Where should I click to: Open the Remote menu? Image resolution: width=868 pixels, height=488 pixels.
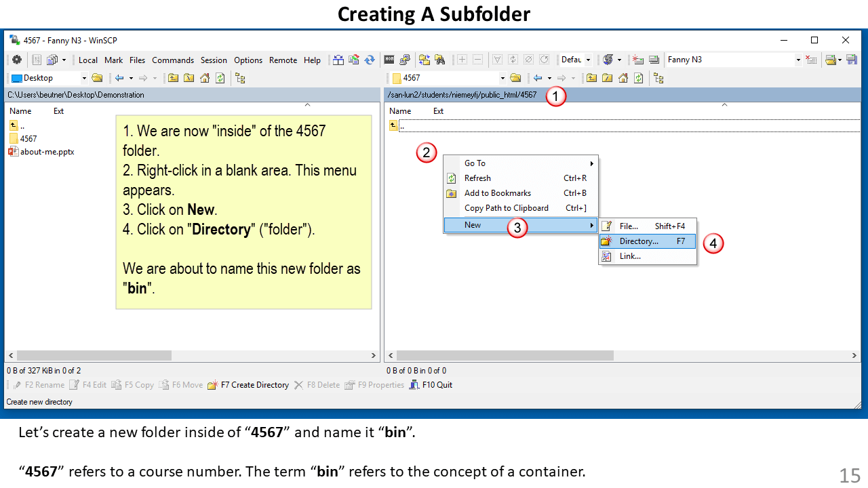[x=283, y=60]
